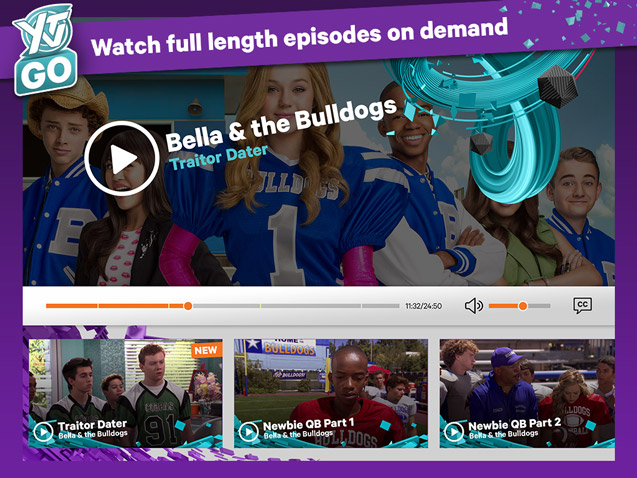637x478 pixels.
Task: Click the YTV GO logo
Action: [x=45, y=50]
